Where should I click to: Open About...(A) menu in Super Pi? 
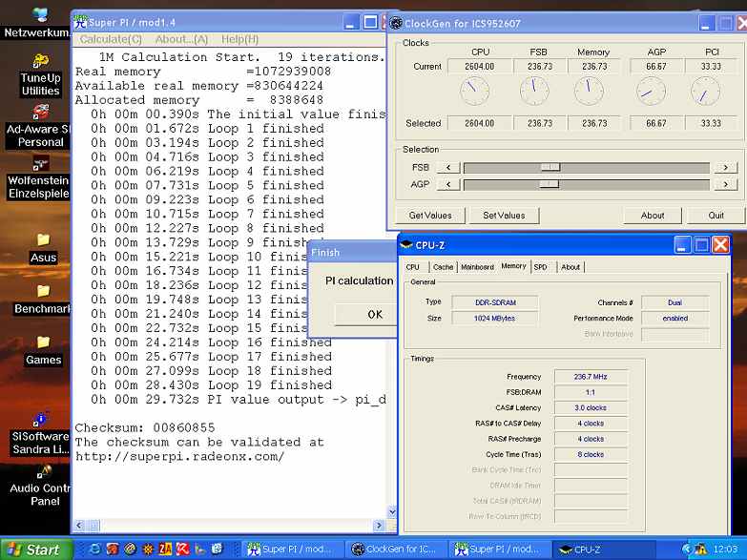tap(181, 39)
